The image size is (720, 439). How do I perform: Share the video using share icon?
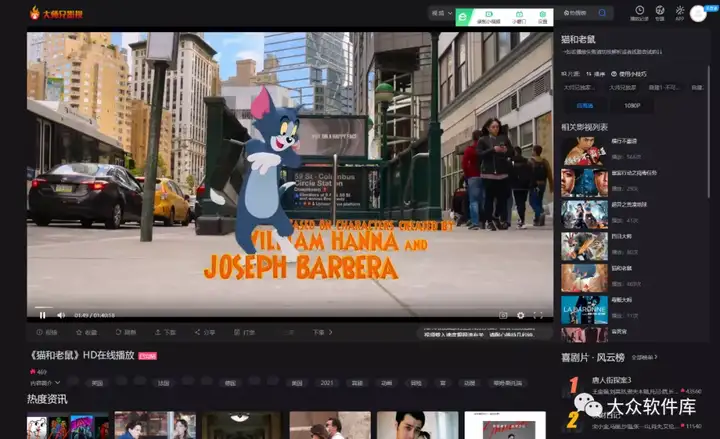click(197, 332)
